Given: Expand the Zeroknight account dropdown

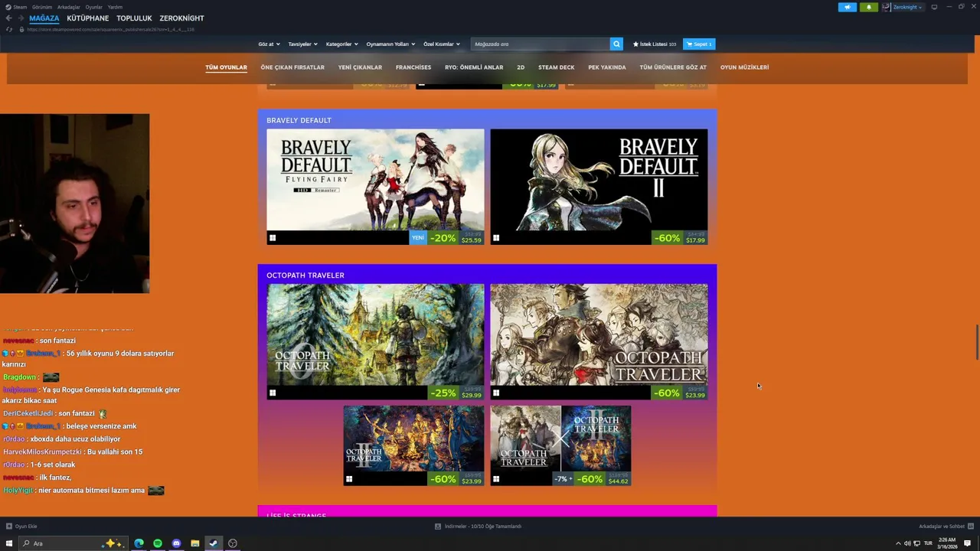Looking at the screenshot, I should pyautogui.click(x=908, y=7).
